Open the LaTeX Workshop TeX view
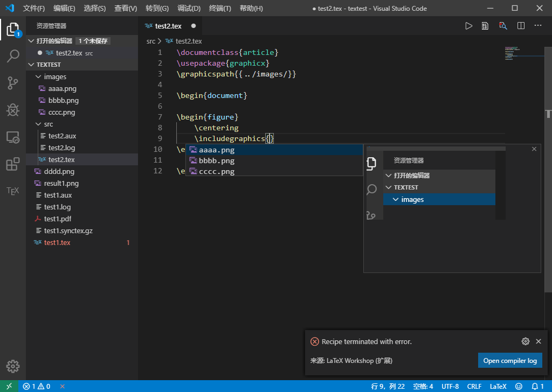The width and height of the screenshot is (552, 392). click(13, 191)
